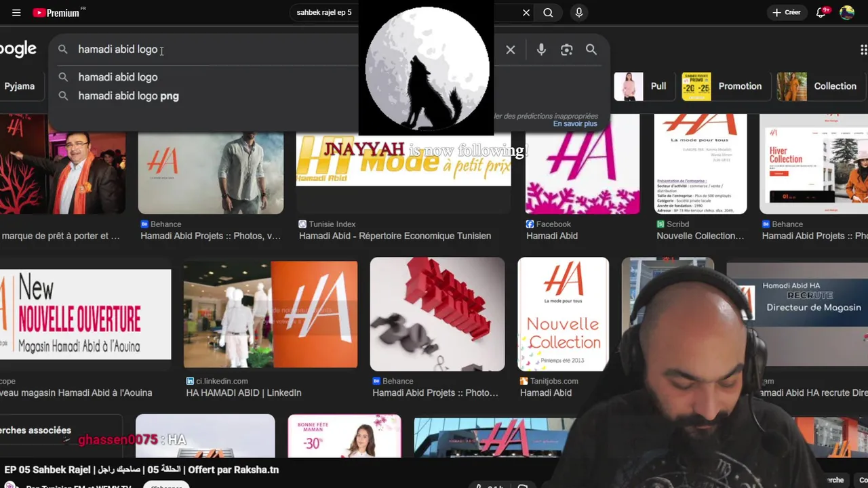Choose suggestion 'hamadi abid logo png'

[x=128, y=96]
